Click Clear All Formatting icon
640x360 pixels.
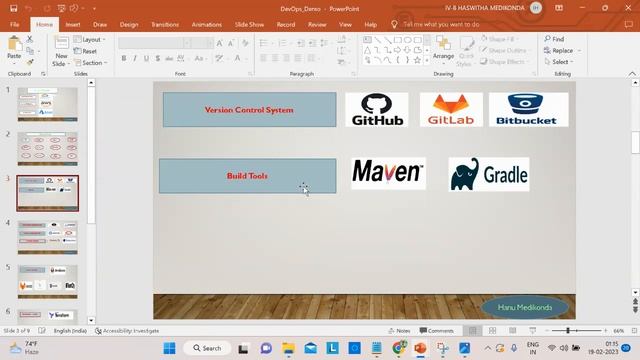click(x=245, y=43)
